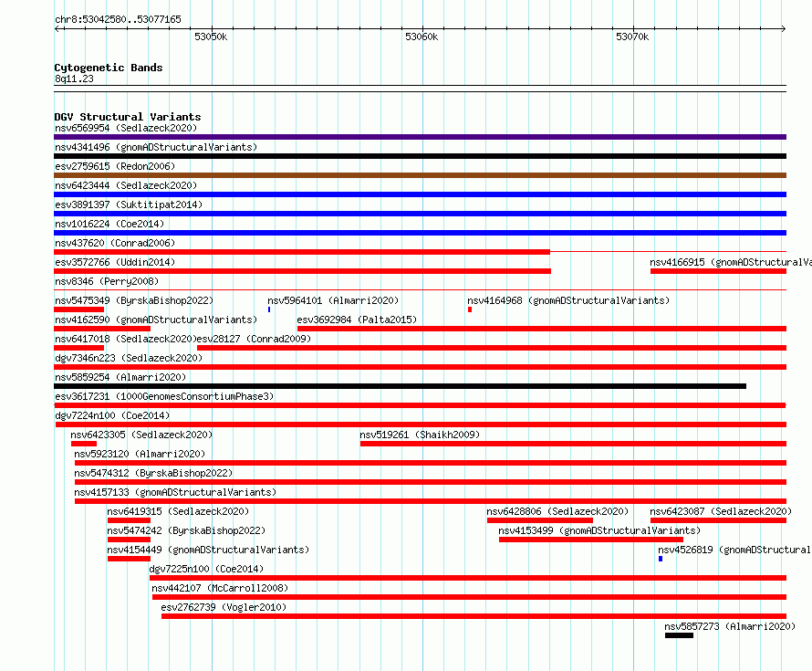
Task: Select nsv5474312 (ByrskaBishop2022) label
Action: (153, 473)
